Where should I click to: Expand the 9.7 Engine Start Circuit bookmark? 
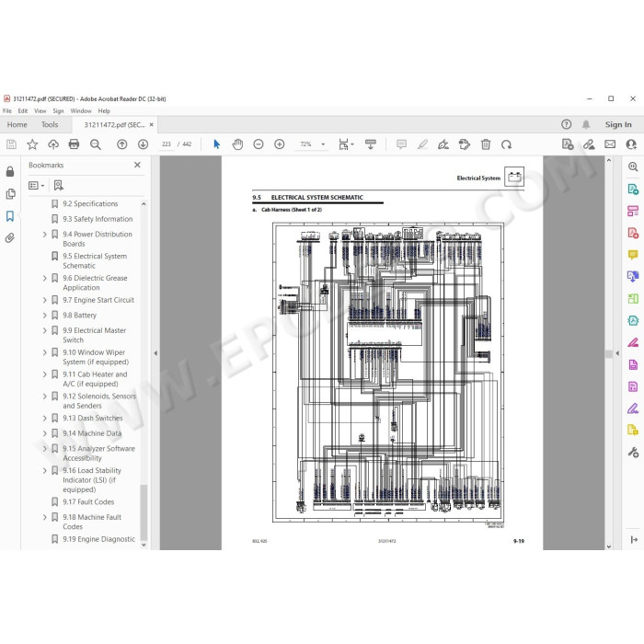tap(45, 300)
